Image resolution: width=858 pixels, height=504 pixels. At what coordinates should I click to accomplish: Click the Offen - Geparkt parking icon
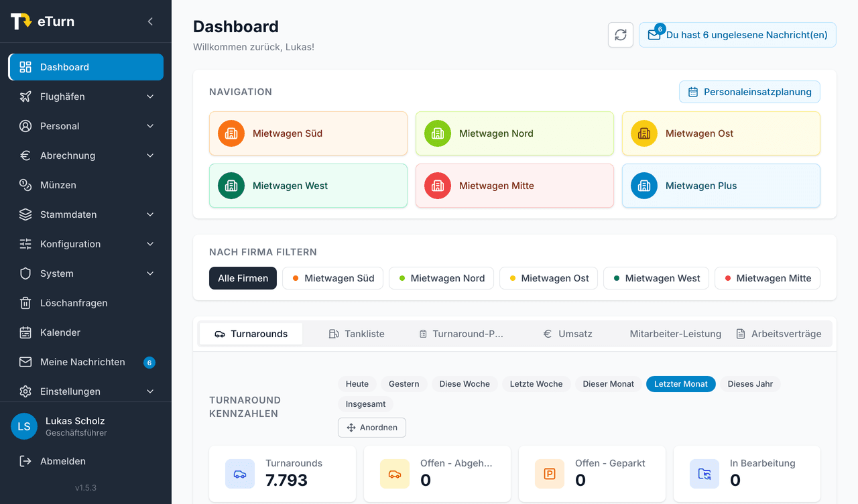550,474
